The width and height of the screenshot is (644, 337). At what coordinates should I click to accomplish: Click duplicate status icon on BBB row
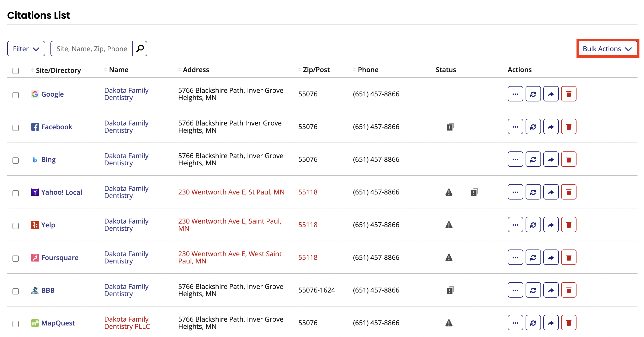pyautogui.click(x=450, y=290)
